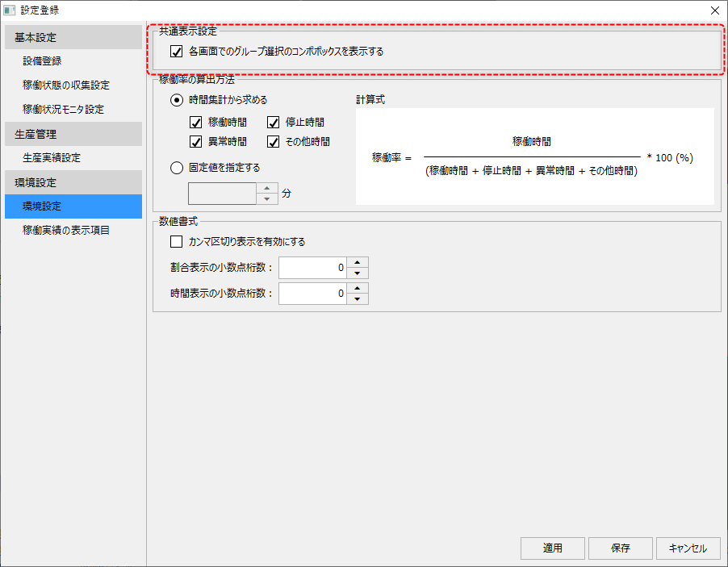
Task: Uncheck the 停止時間 checkbox
Action: click(272, 123)
